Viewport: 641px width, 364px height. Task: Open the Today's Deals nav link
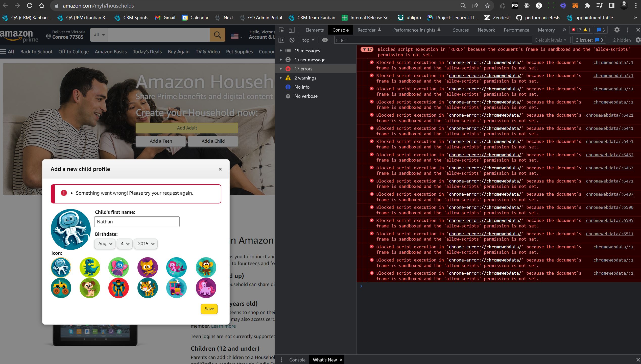(x=147, y=52)
